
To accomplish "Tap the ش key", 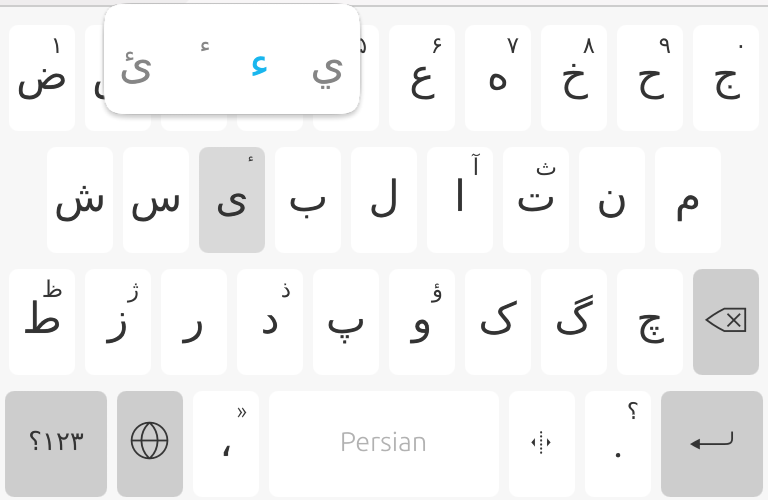I will point(80,200).
